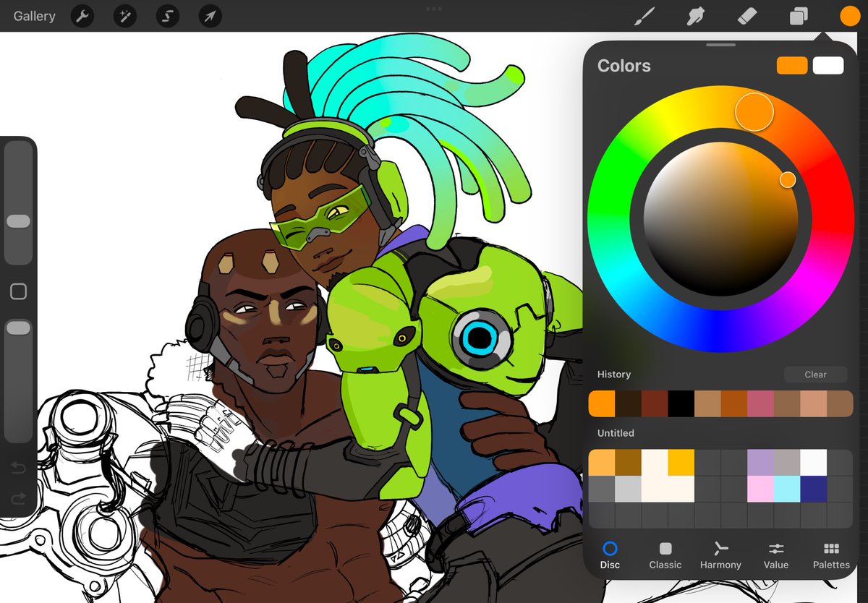
Task: Switch to the Harmony color tab
Action: pyautogui.click(x=720, y=555)
